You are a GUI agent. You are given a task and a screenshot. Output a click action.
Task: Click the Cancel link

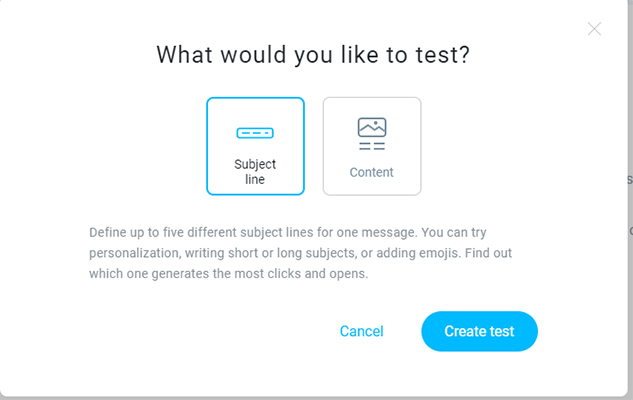tap(361, 331)
